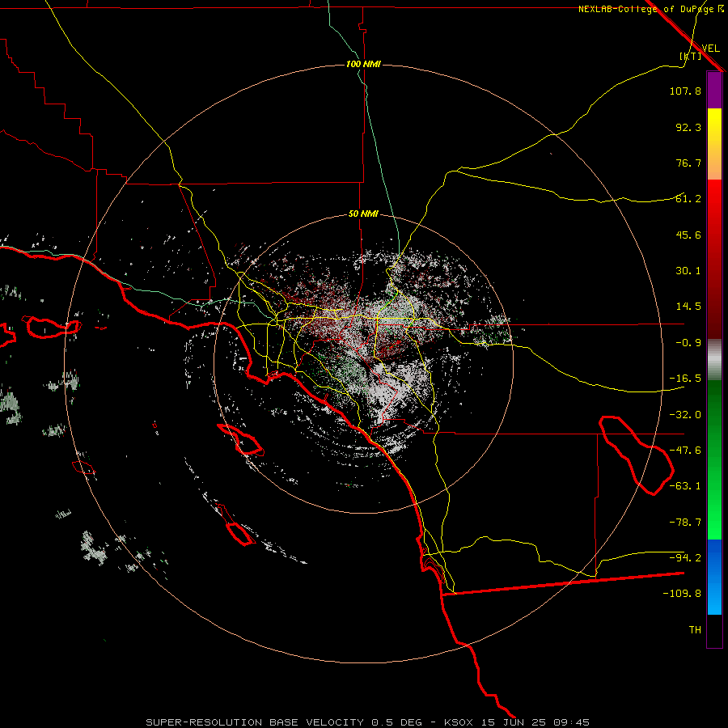Click the 107.8 scale value

coord(685,91)
